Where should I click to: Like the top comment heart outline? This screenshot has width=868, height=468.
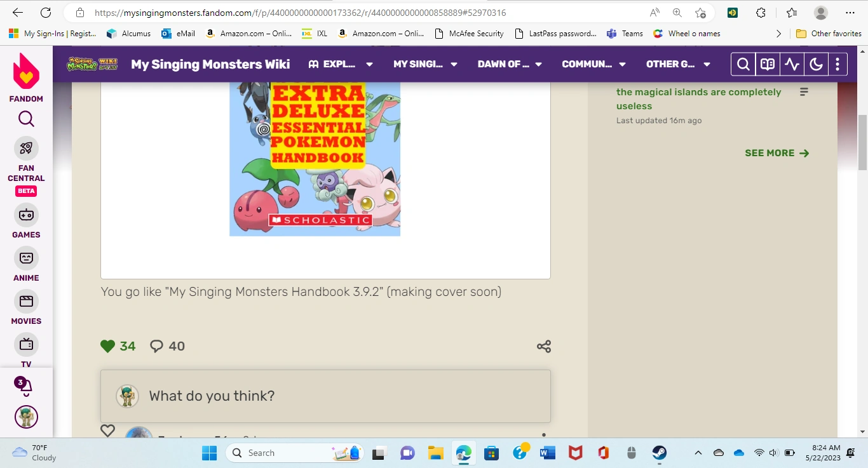pos(107,431)
